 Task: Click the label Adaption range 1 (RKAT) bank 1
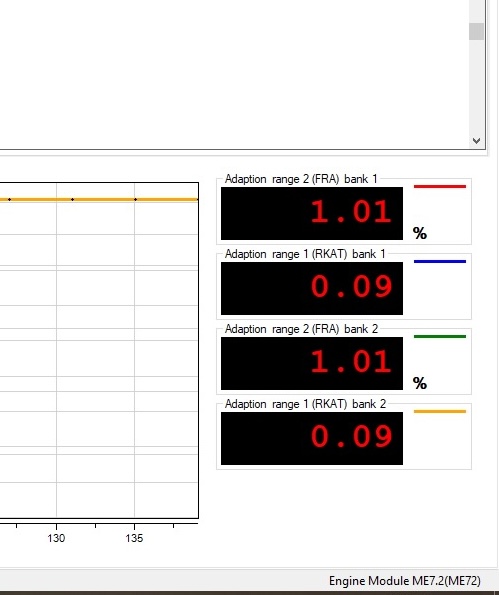(305, 254)
